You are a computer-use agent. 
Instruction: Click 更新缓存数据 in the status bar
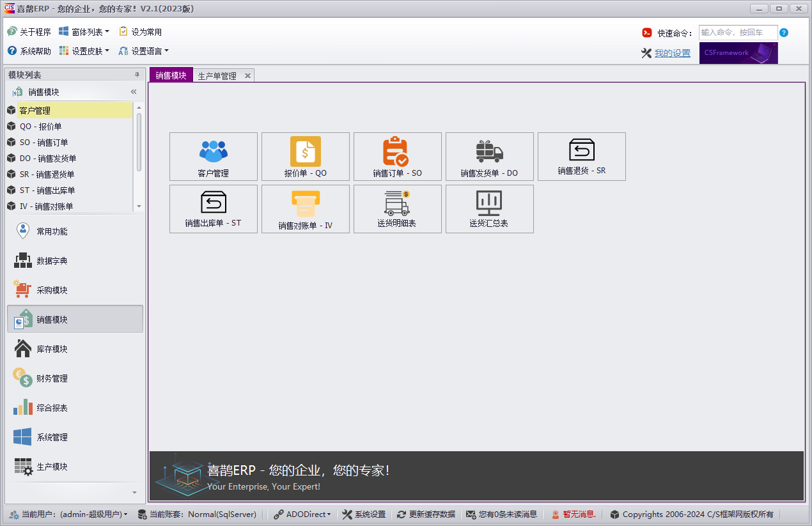[x=426, y=514]
